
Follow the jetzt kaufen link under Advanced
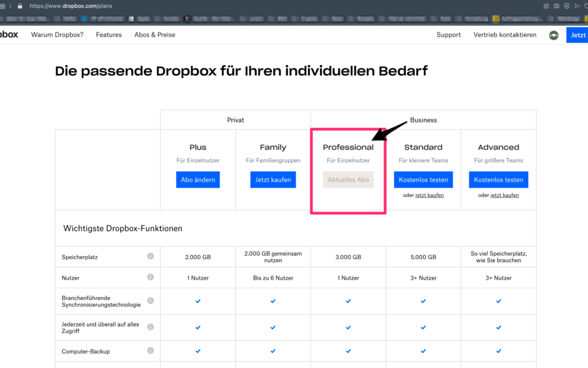[x=505, y=195]
